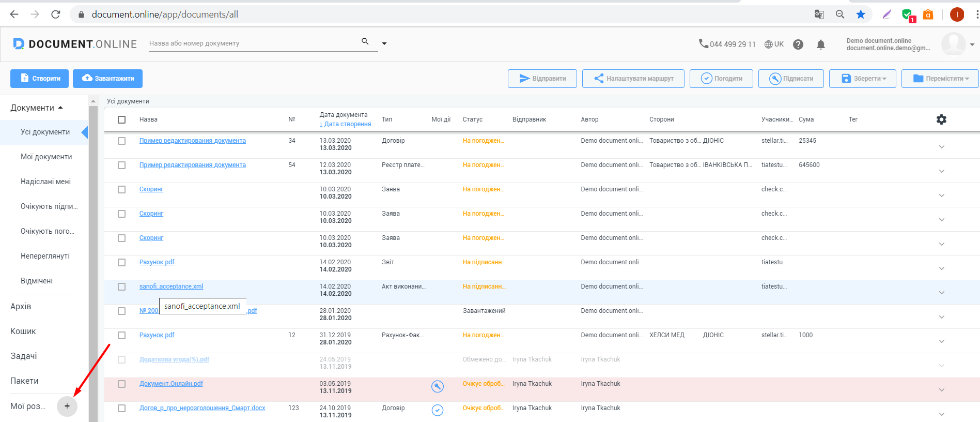The width and height of the screenshot is (980, 422).
Task: Open the Архів section
Action: click(21, 306)
